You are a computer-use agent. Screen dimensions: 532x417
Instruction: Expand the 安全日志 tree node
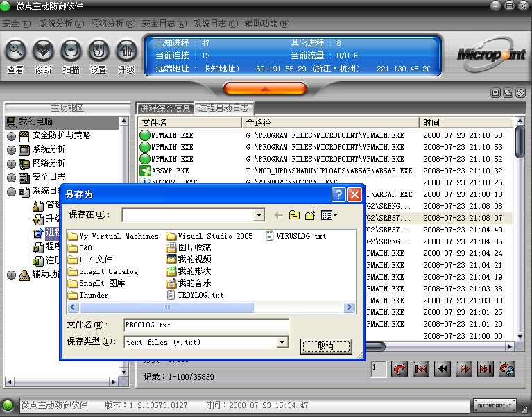pyautogui.click(x=12, y=178)
